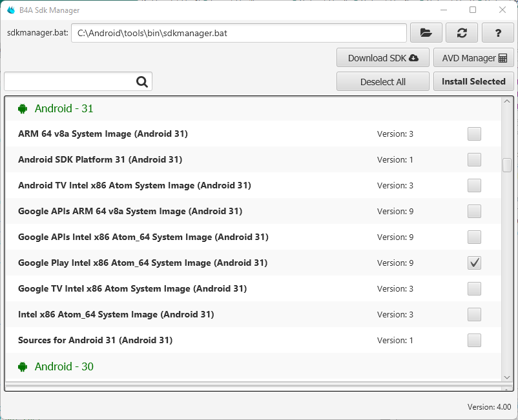This screenshot has width=518, height=420.
Task: Uncheck Google Play Intel x86 Atom_64 System Image
Action: [x=474, y=263]
